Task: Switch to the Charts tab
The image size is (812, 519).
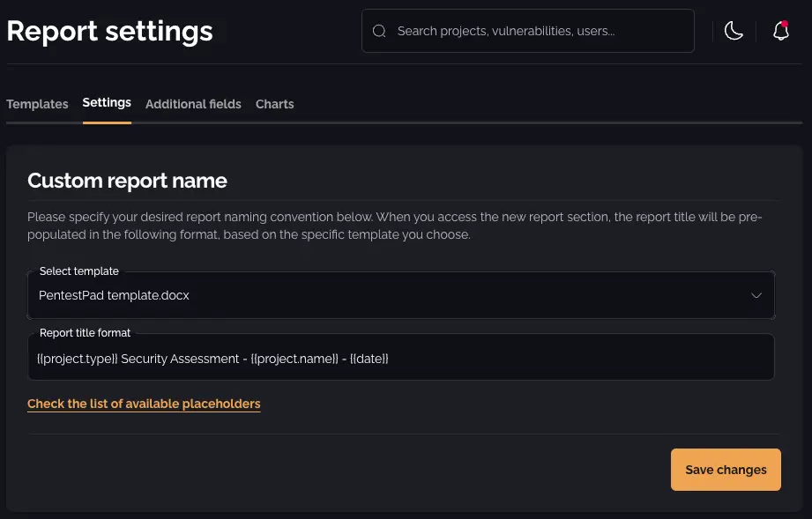Action: 274,104
